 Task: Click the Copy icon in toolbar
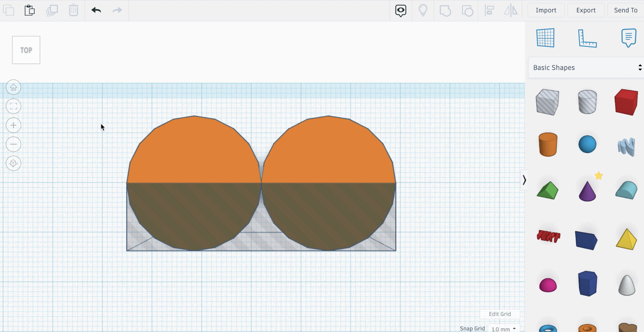pyautogui.click(x=9, y=10)
